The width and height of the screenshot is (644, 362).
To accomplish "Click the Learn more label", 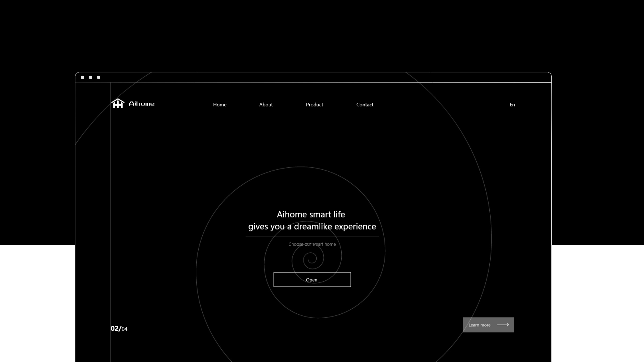I will [479, 325].
